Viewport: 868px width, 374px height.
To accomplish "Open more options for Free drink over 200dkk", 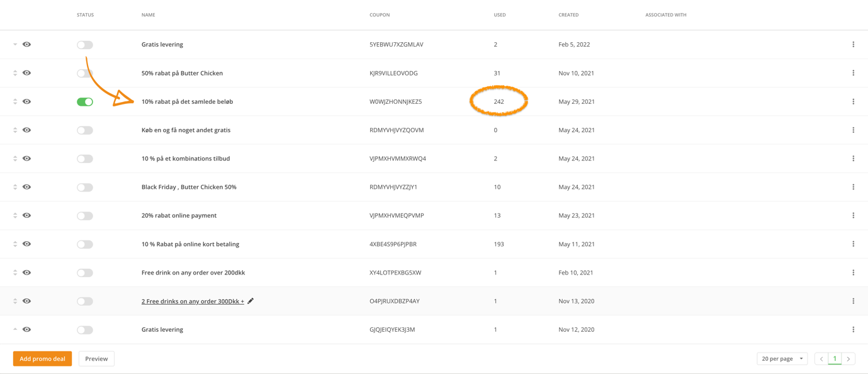I will tap(853, 273).
